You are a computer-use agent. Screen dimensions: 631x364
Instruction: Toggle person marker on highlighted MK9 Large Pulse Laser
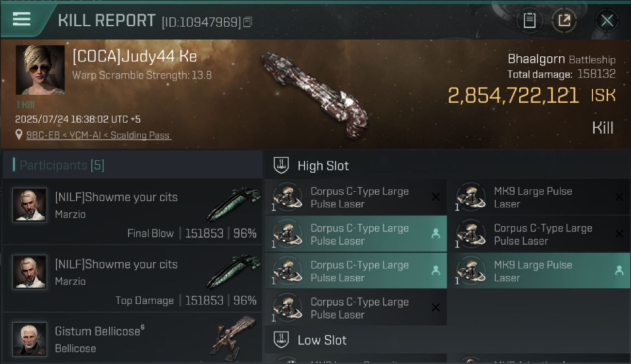coord(619,270)
